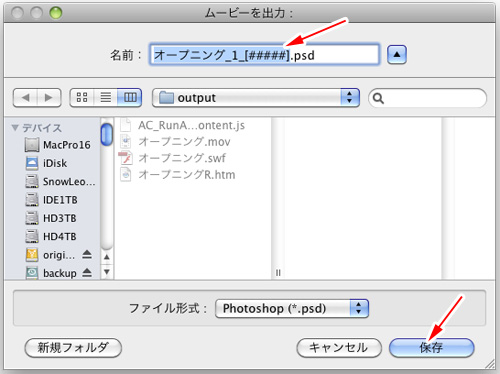Switch to icon view
The width and height of the screenshot is (500, 374).
coord(82,98)
